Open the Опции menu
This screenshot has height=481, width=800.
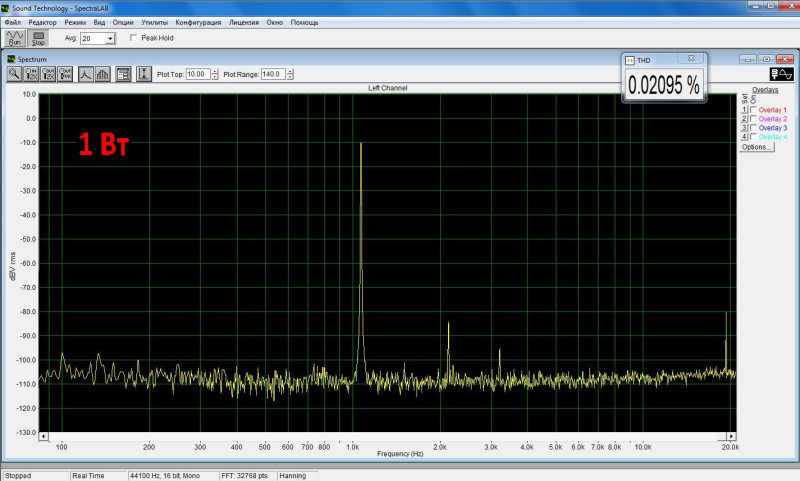123,22
